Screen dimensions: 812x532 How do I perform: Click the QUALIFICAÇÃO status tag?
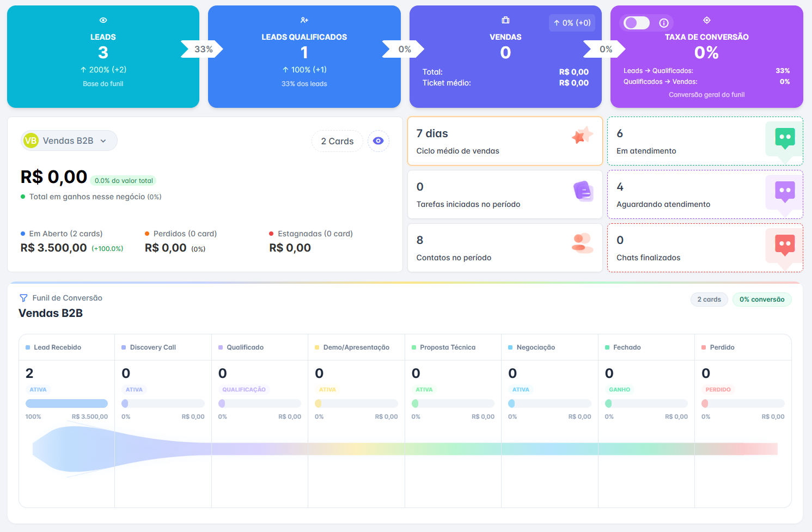(244, 389)
